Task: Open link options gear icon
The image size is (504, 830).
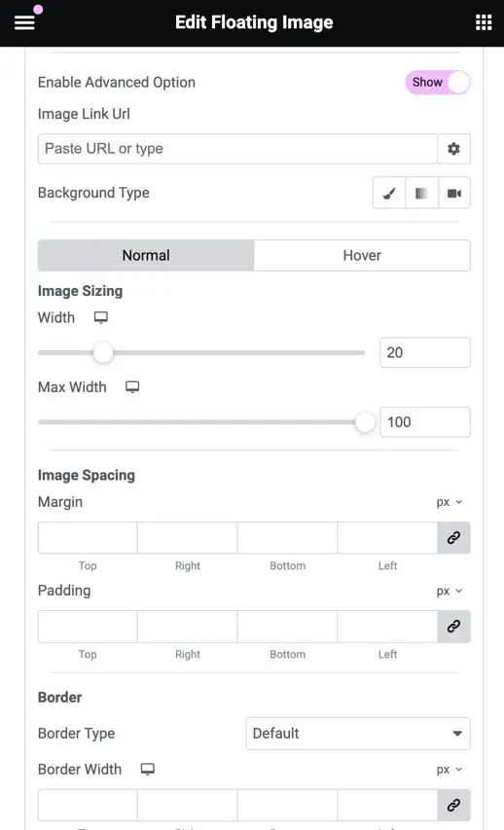Action: [453, 149]
